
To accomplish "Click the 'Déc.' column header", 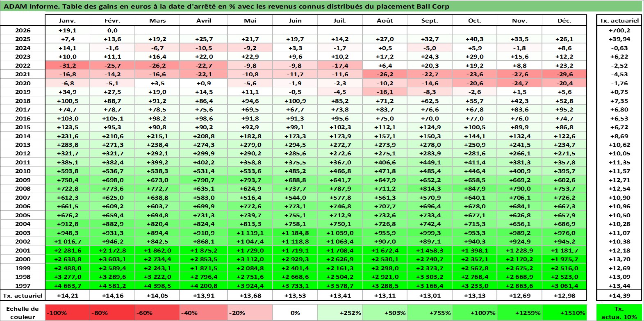I will point(564,20).
